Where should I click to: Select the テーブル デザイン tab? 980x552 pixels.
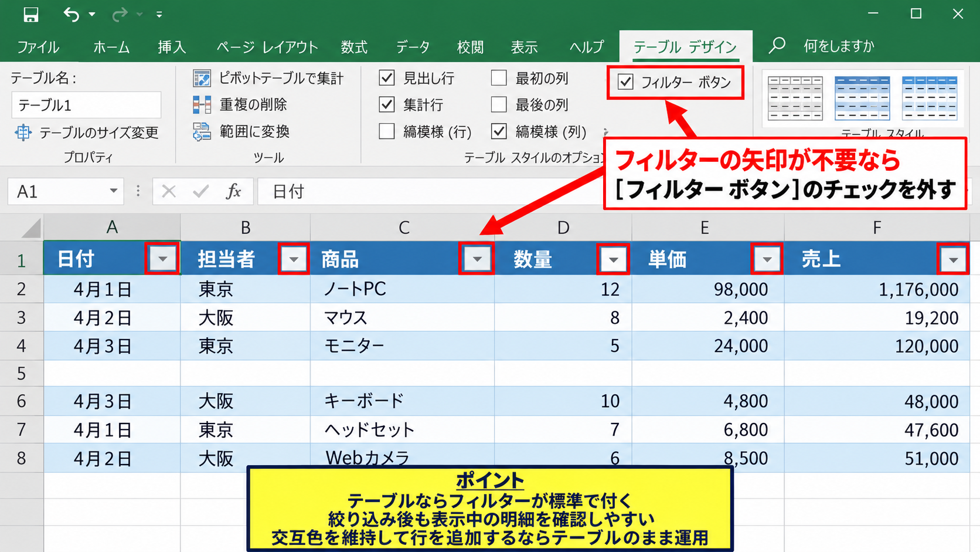tap(685, 47)
